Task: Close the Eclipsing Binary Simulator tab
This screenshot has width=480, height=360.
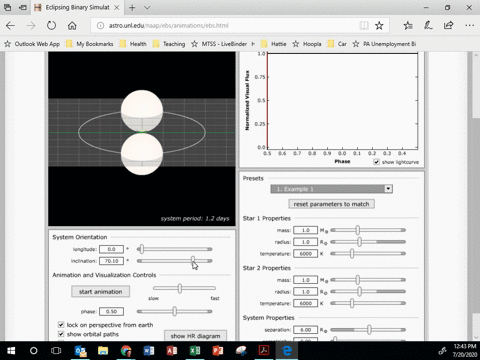Action: point(117,7)
